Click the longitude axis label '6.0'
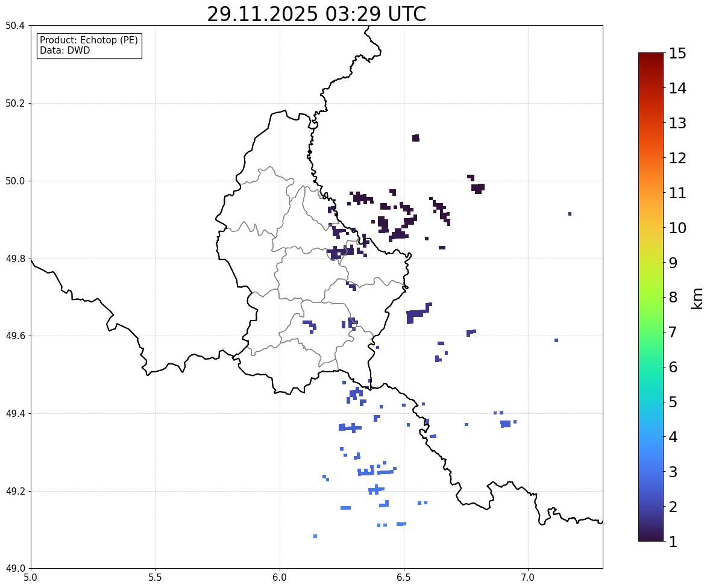This screenshot has height=588, width=710. coord(280,578)
